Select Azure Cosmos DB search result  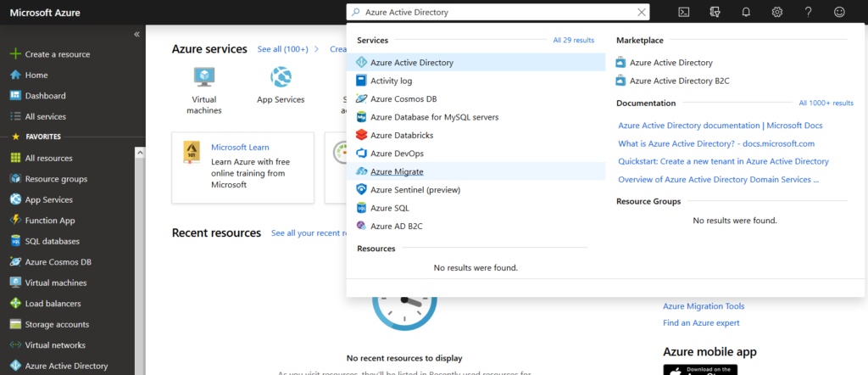pos(476,99)
